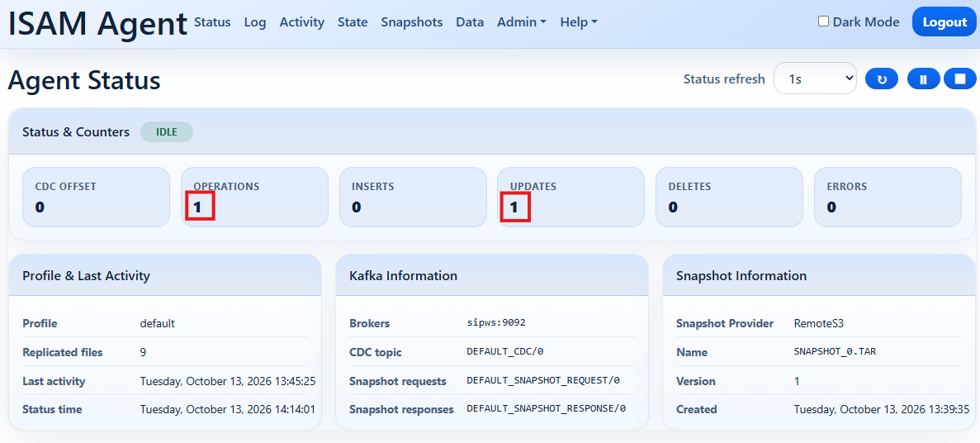Click the CDC topic value DEFAULT_CDC/0
This screenshot has height=443, width=980.
pyautogui.click(x=505, y=351)
